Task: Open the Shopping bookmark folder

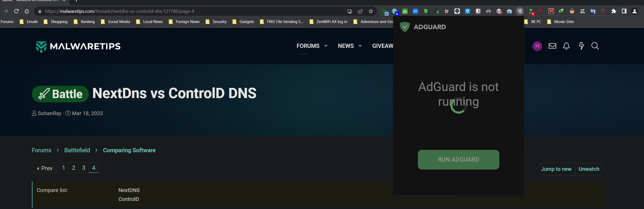Action: coord(56,22)
